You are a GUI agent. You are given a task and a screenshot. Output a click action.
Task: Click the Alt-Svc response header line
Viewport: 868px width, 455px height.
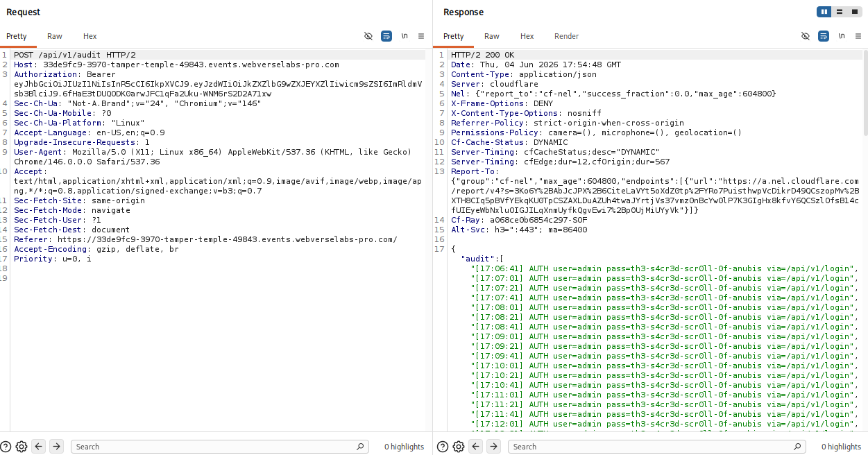[x=519, y=230]
